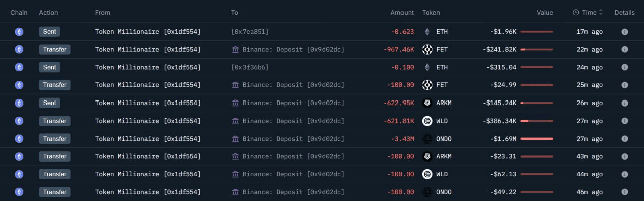Toggle the Time column sort arrows
The width and height of the screenshot is (644, 201).
(x=601, y=13)
